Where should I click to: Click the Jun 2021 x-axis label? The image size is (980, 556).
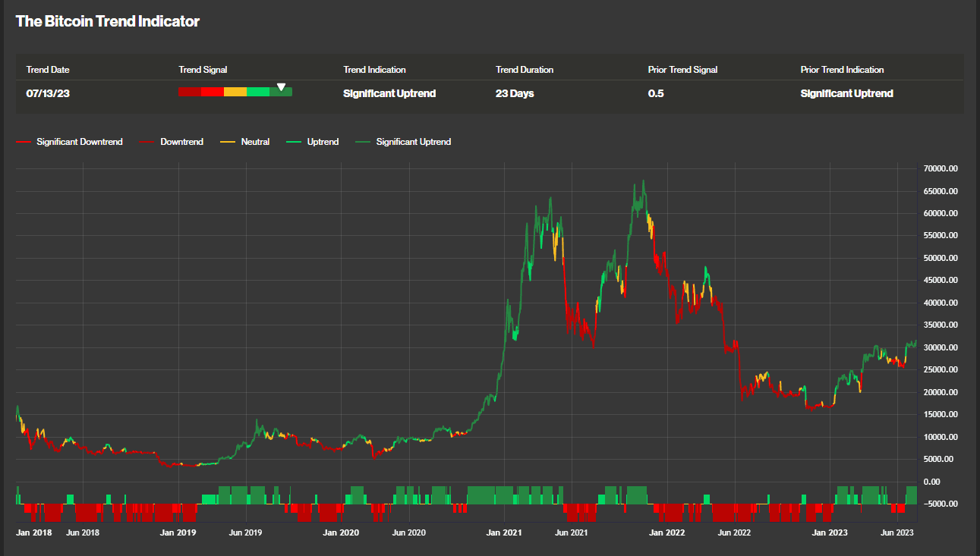[572, 532]
